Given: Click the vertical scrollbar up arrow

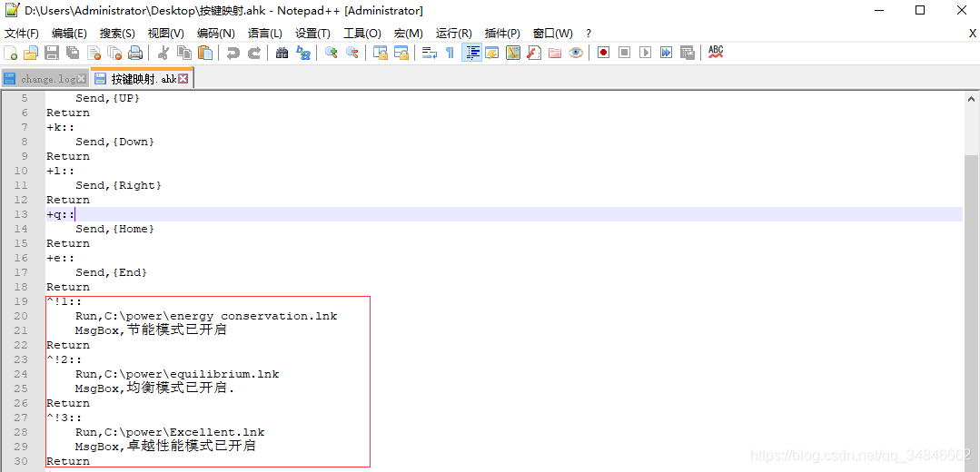Looking at the screenshot, I should pyautogui.click(x=971, y=99).
